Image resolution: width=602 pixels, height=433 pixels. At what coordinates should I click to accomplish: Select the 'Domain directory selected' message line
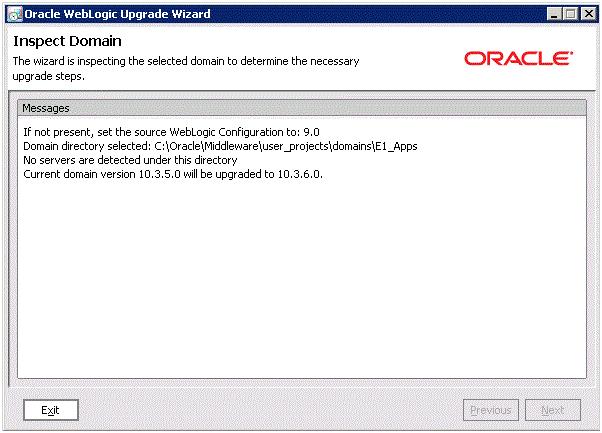[x=220, y=146]
